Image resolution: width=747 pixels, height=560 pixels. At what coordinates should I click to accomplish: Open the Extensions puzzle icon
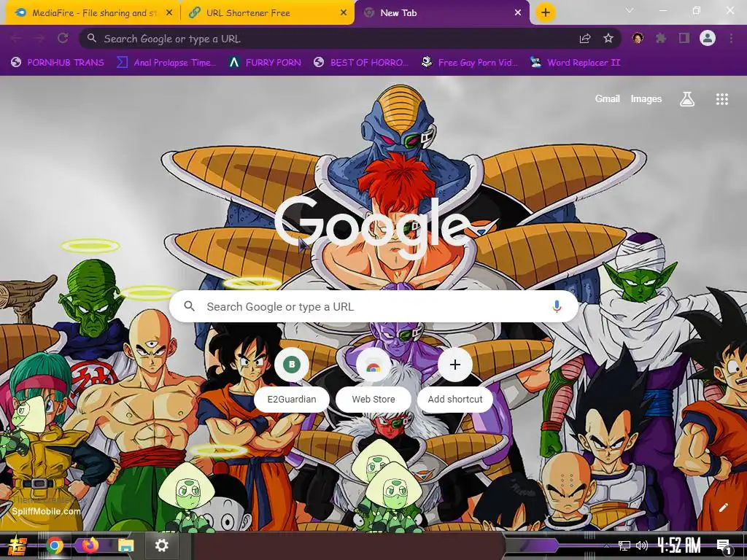(661, 38)
